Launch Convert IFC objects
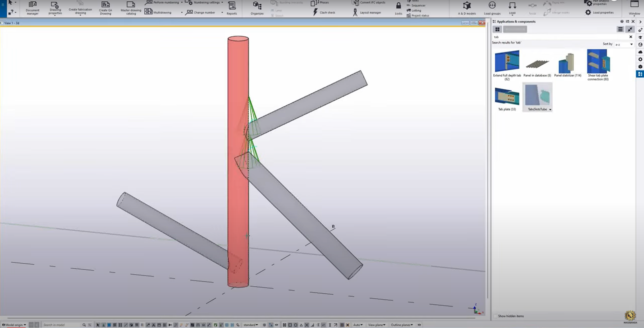The width and height of the screenshot is (644, 328). pyautogui.click(x=370, y=3)
